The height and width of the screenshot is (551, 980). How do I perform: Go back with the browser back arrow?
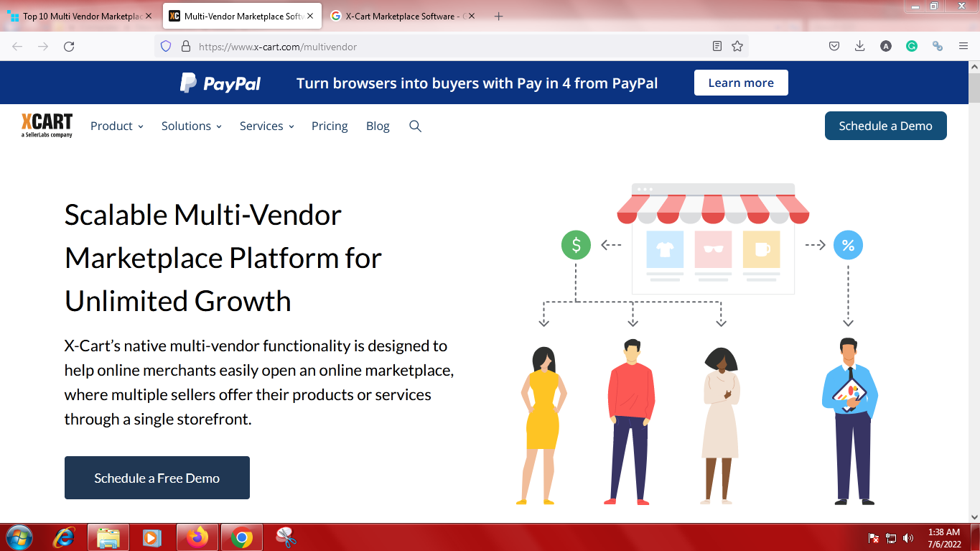pos(17,46)
